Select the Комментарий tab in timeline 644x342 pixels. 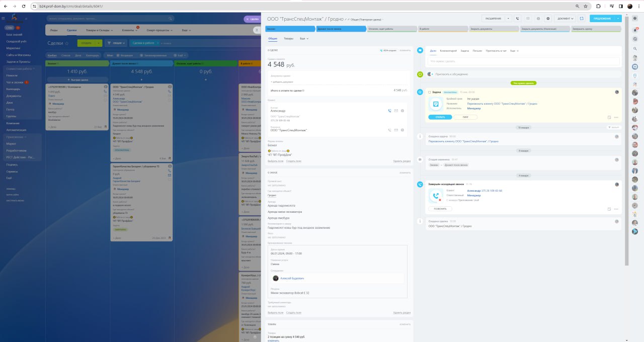(x=448, y=51)
